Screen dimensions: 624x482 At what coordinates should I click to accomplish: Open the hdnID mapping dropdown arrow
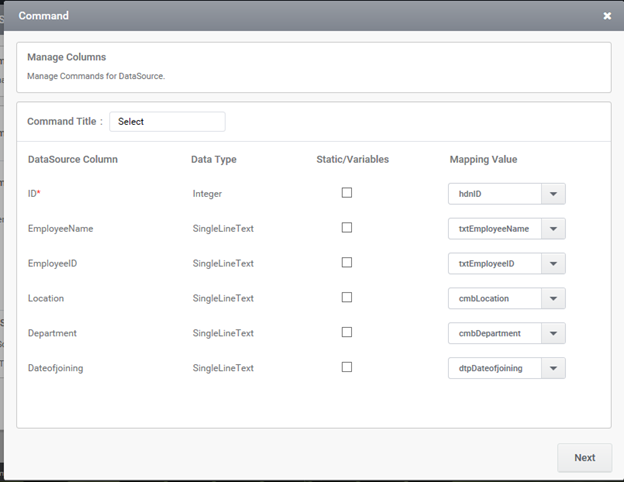pyautogui.click(x=553, y=194)
